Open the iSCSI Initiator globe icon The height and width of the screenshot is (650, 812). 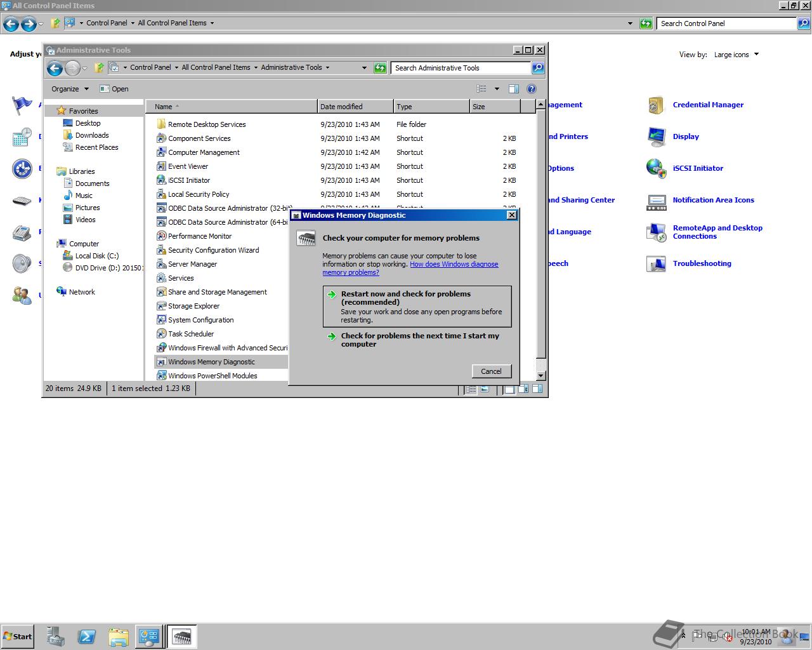[x=656, y=168]
